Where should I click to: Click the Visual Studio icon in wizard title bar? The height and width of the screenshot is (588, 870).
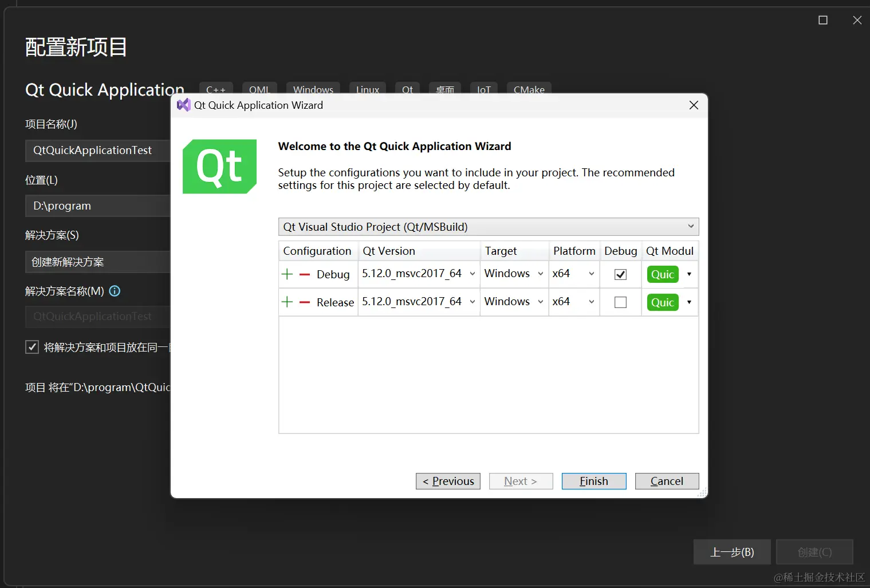(183, 105)
